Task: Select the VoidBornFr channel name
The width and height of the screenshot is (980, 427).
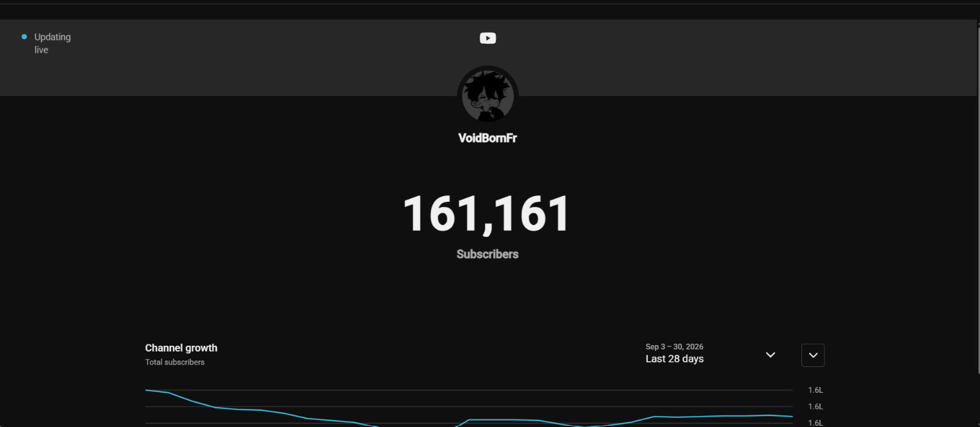Action: click(x=487, y=138)
